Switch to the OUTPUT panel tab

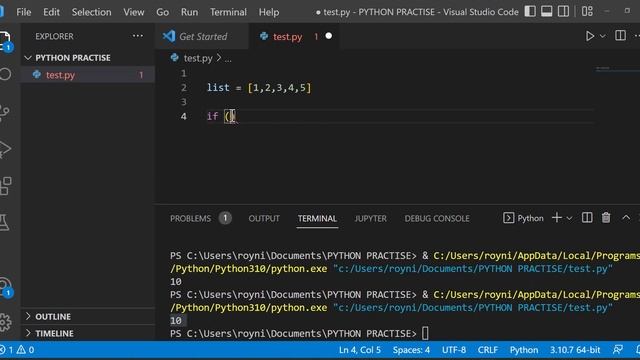click(264, 218)
